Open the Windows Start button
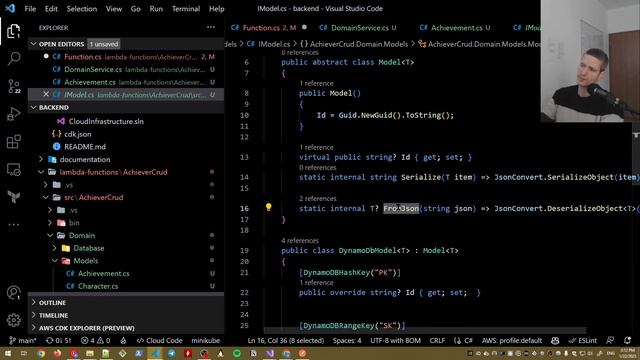 (8, 353)
